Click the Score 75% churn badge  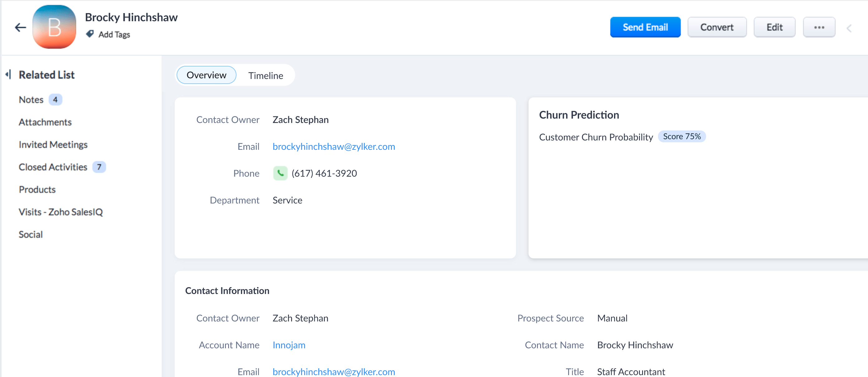click(x=681, y=136)
